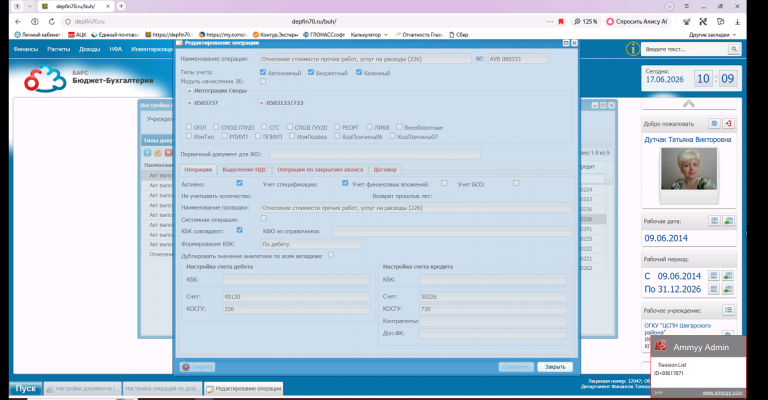This screenshot has height=400, width=768.
Task: Click reset icon beside period start 'С 09.06.2014'
Action: pos(728,276)
